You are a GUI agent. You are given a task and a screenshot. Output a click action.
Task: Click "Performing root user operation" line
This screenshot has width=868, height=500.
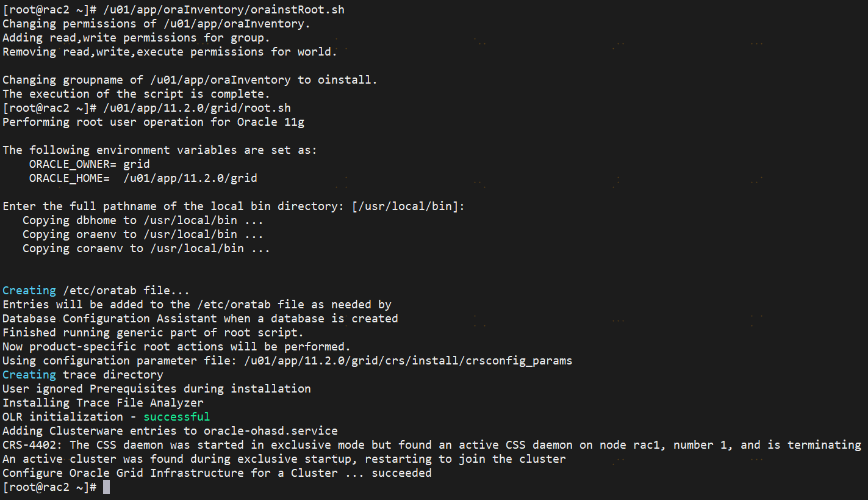153,122
